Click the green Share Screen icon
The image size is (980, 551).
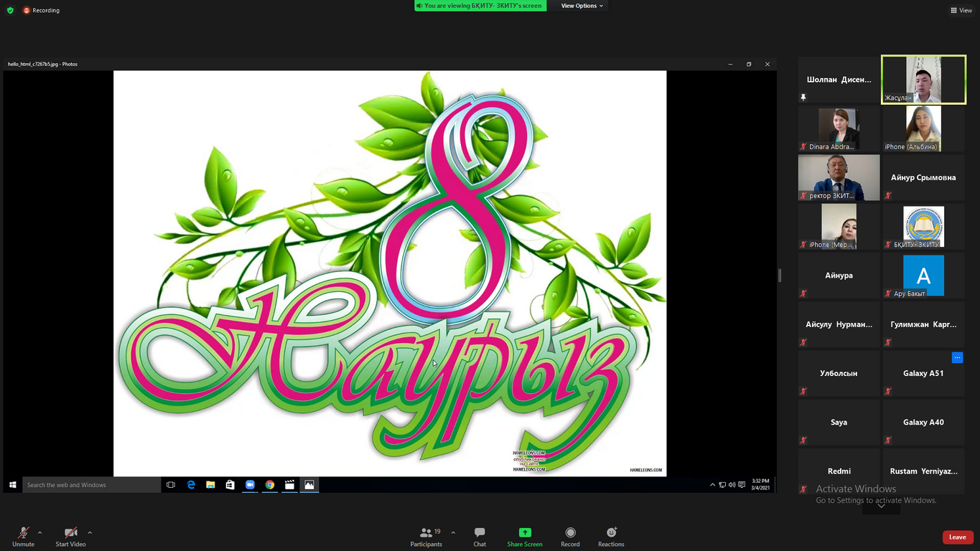point(525,532)
